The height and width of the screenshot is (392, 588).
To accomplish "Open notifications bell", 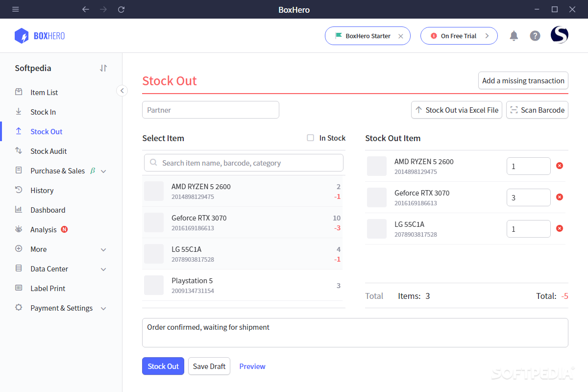I will [514, 36].
